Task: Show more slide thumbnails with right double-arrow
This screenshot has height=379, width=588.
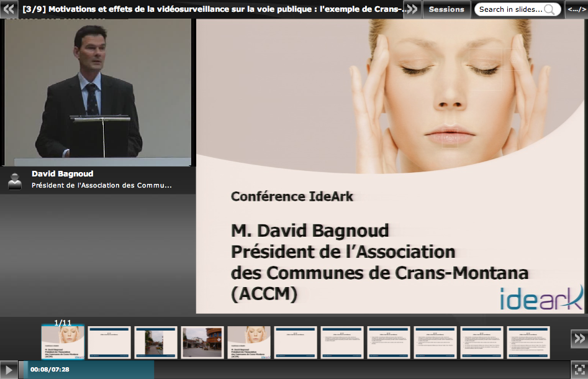Action: [x=579, y=339]
